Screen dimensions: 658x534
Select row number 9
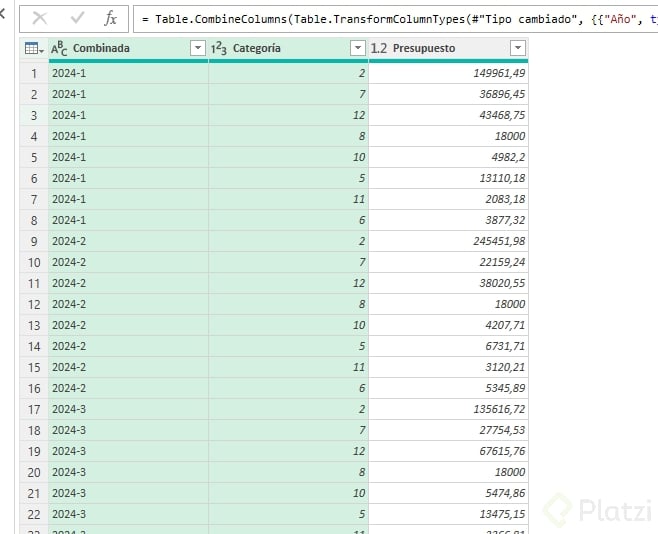pos(33,241)
